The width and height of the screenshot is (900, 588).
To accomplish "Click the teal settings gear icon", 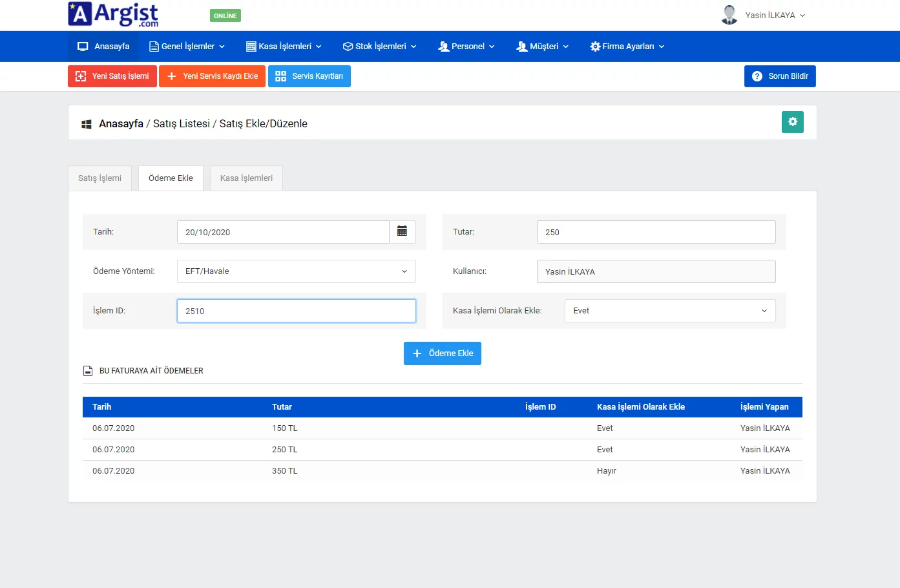I will click(x=792, y=122).
